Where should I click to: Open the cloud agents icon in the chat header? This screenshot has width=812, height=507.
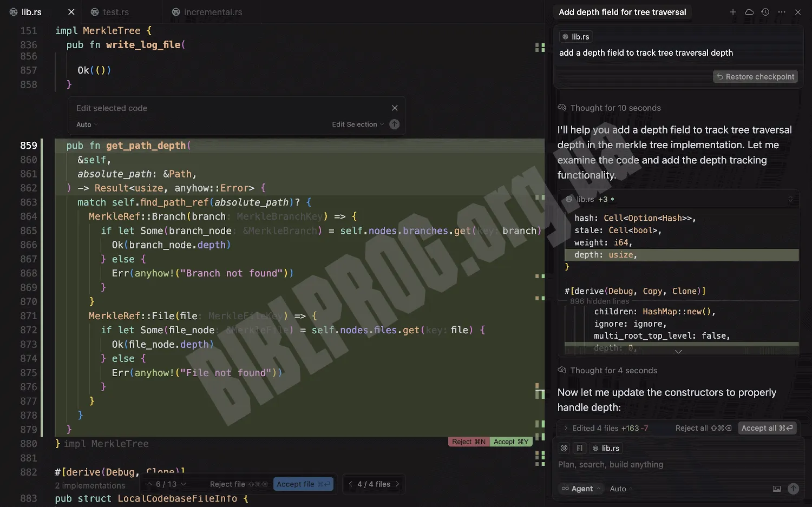tap(749, 12)
